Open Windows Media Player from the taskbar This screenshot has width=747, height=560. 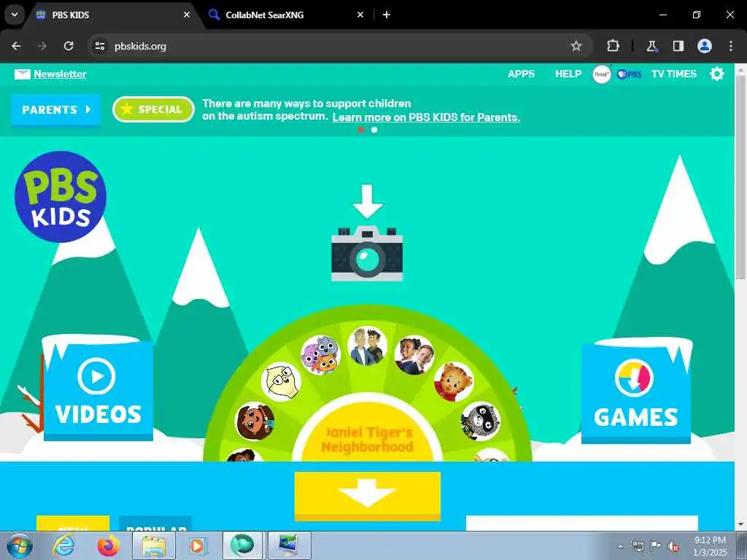(198, 545)
